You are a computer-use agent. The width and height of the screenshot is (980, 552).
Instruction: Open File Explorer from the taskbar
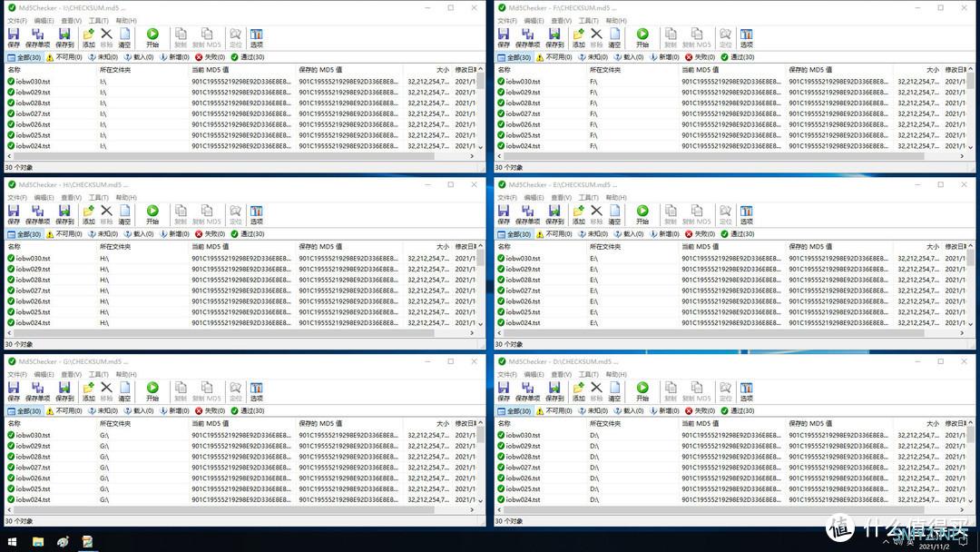[x=37, y=542]
